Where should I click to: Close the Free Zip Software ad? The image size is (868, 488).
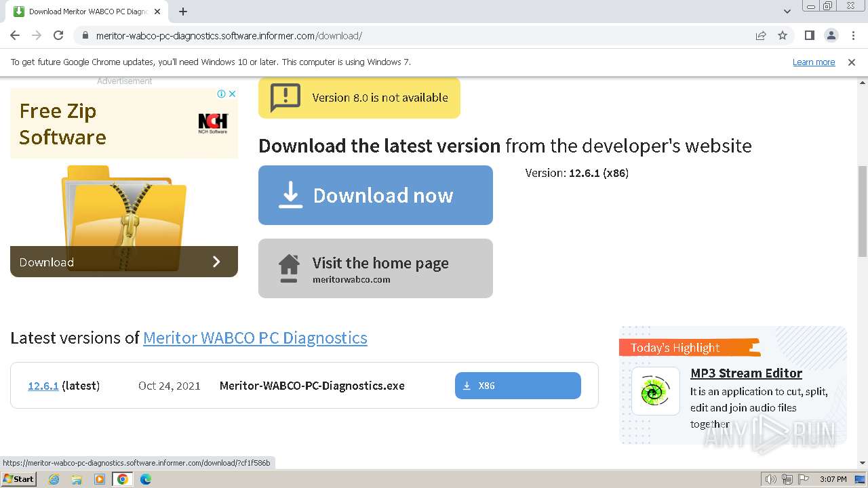tap(232, 94)
